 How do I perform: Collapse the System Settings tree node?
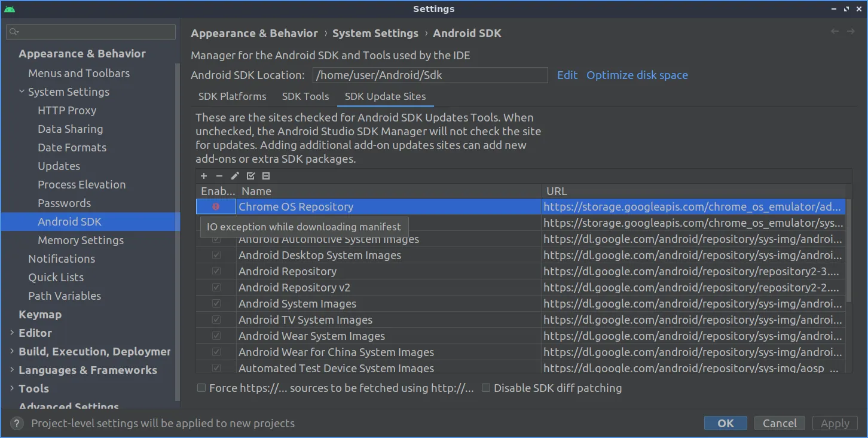pos(22,92)
